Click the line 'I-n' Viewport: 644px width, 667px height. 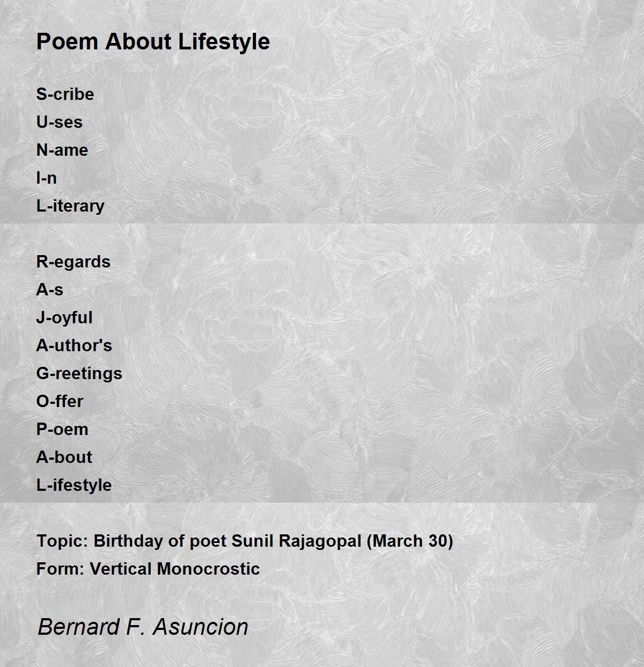click(x=46, y=178)
